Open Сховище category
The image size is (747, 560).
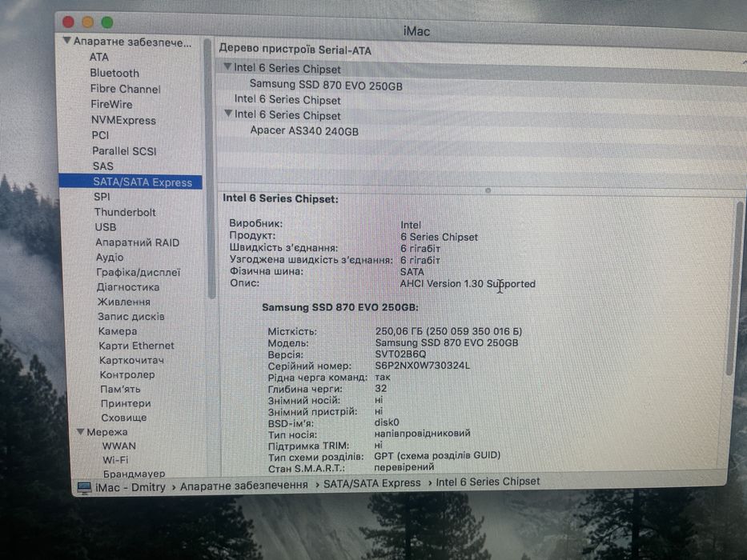pos(124,418)
